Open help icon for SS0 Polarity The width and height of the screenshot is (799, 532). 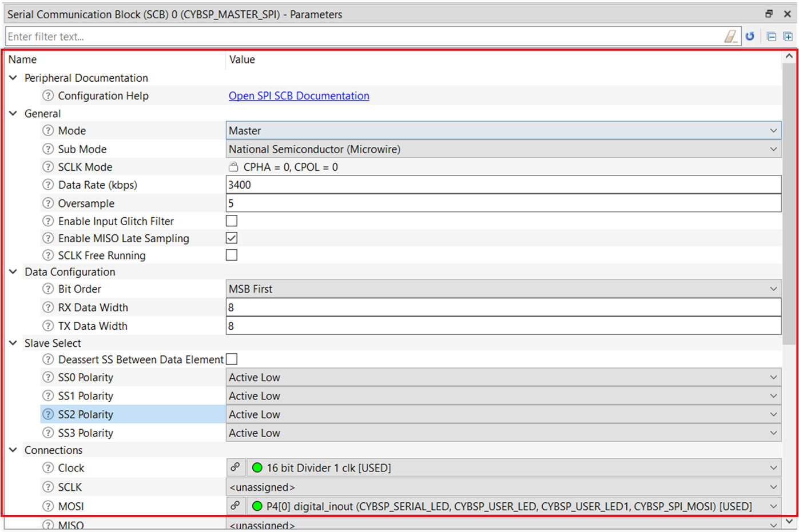pyautogui.click(x=49, y=377)
